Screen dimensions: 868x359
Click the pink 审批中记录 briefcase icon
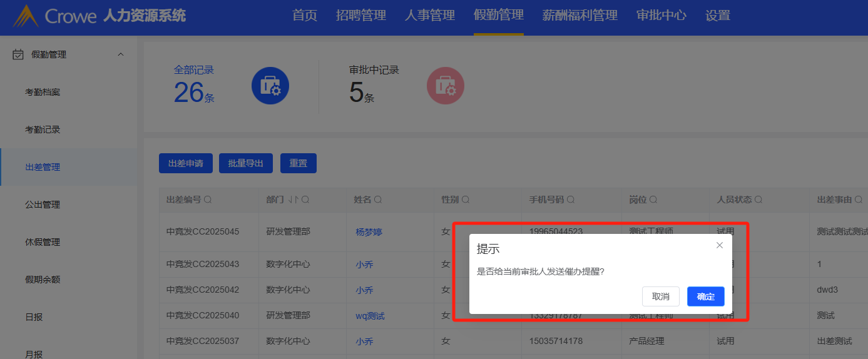coord(446,86)
